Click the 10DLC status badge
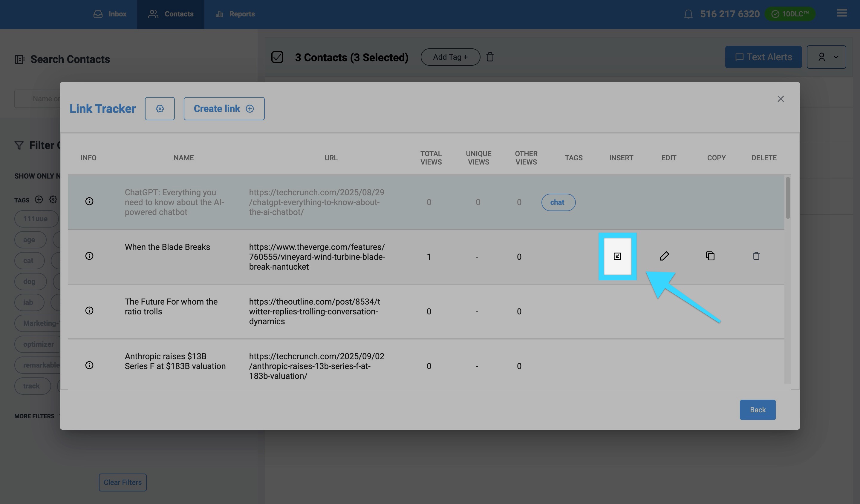 click(790, 14)
